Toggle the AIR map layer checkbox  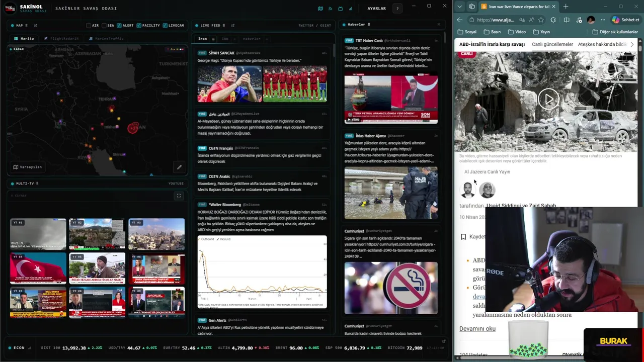click(89, 25)
